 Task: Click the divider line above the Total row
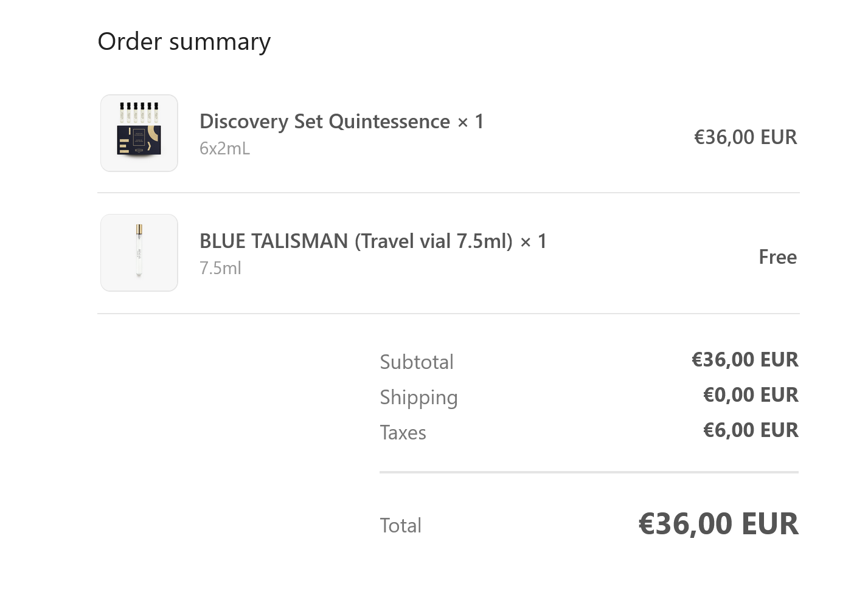coord(589,472)
